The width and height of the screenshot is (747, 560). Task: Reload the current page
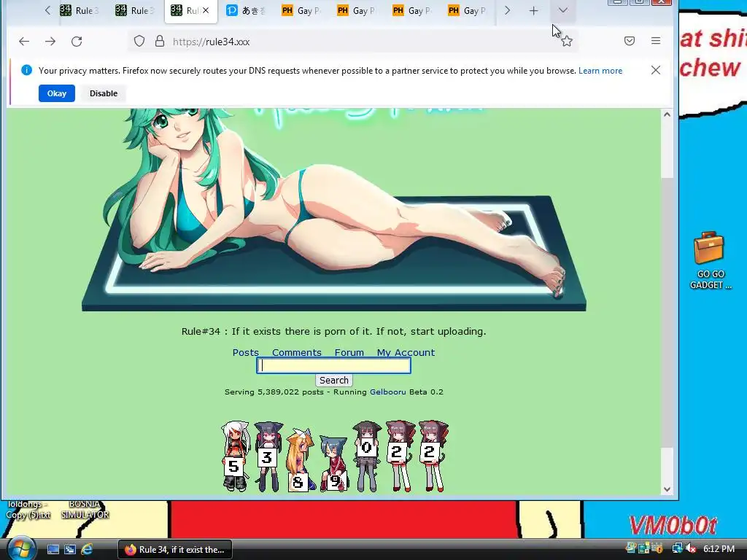point(77,42)
